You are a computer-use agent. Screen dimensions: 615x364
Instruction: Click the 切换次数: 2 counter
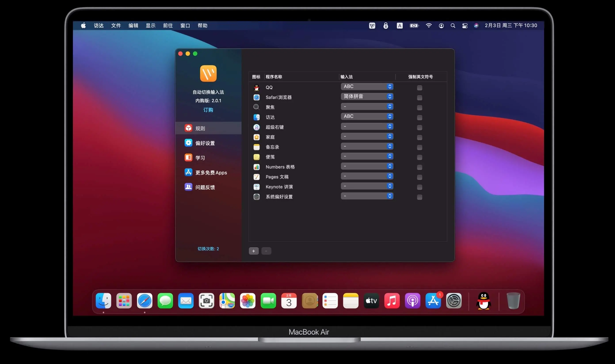[208, 249]
